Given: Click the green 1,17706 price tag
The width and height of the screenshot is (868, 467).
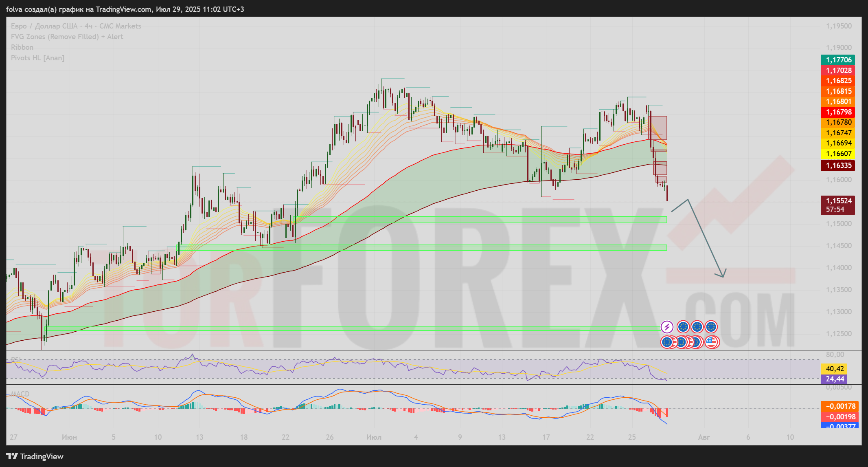Looking at the screenshot, I should (x=839, y=60).
